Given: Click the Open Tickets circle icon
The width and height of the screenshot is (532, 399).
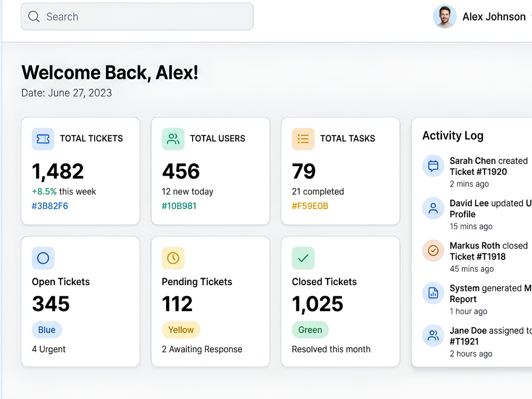Looking at the screenshot, I should tap(43, 258).
